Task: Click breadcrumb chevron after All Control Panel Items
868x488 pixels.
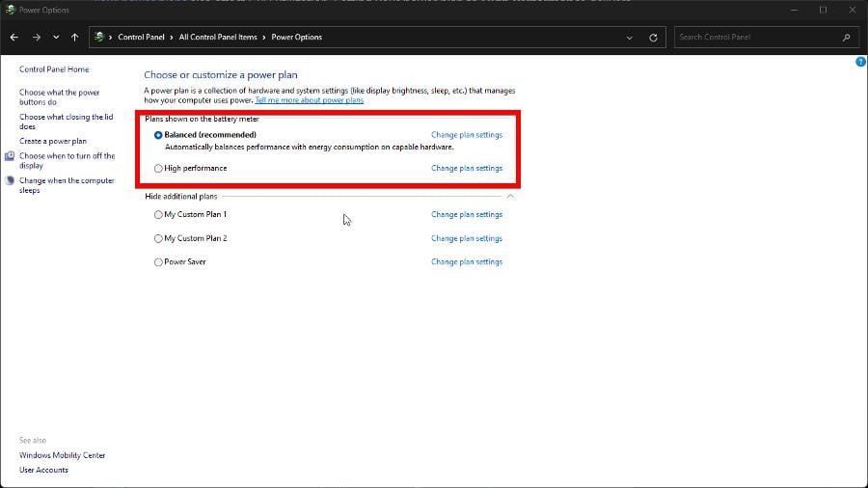Action: pyautogui.click(x=264, y=37)
